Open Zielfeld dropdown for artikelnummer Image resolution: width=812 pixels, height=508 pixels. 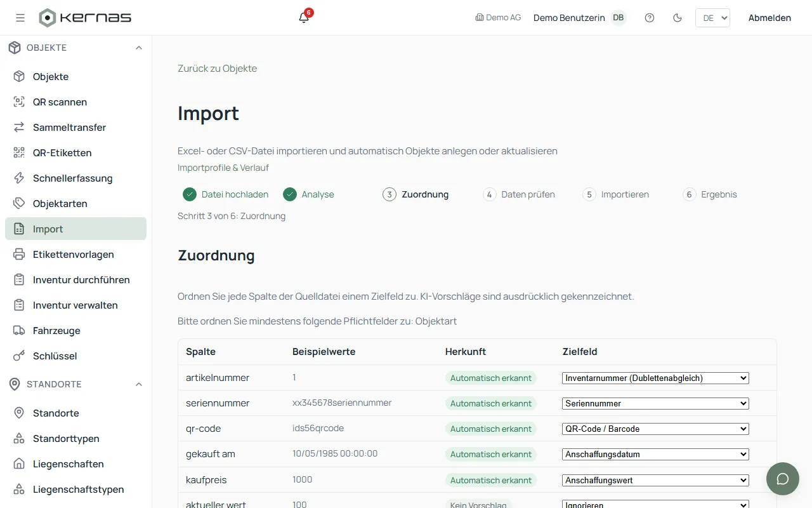[x=655, y=378]
